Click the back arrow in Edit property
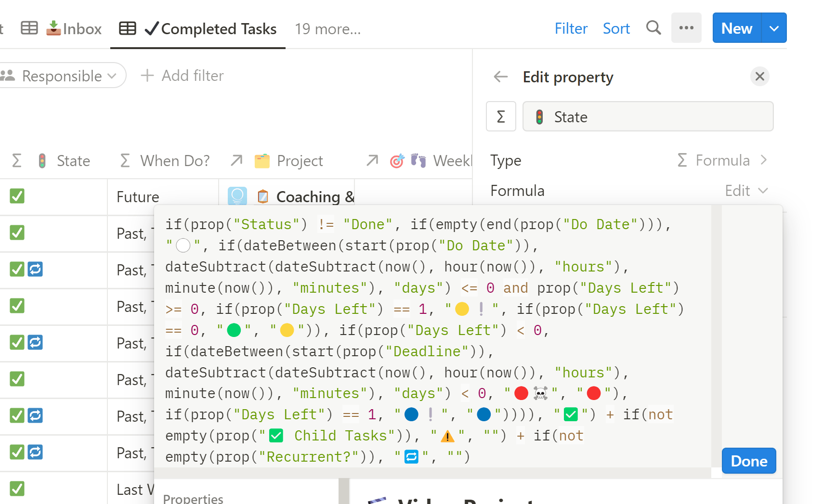This screenshot has width=823, height=504. 501,77
